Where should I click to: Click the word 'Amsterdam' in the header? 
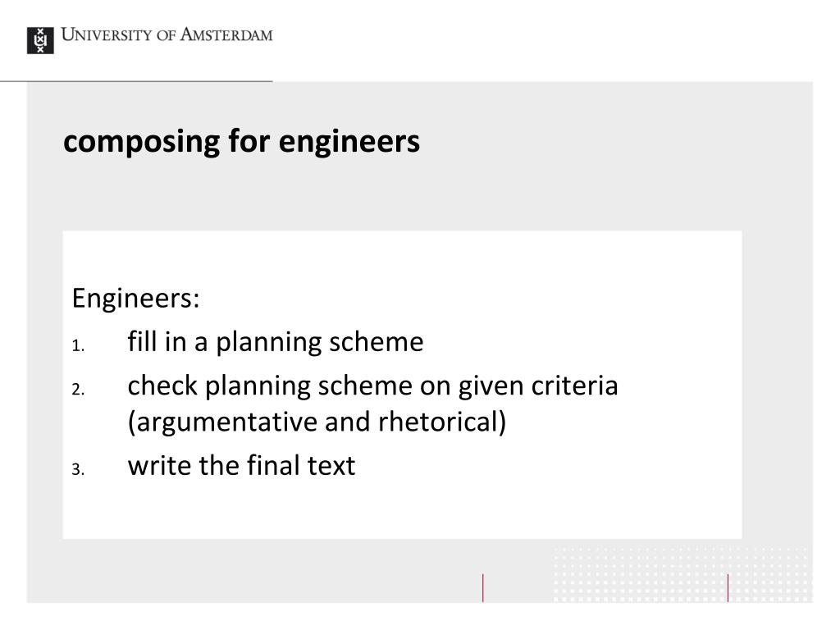(x=226, y=34)
